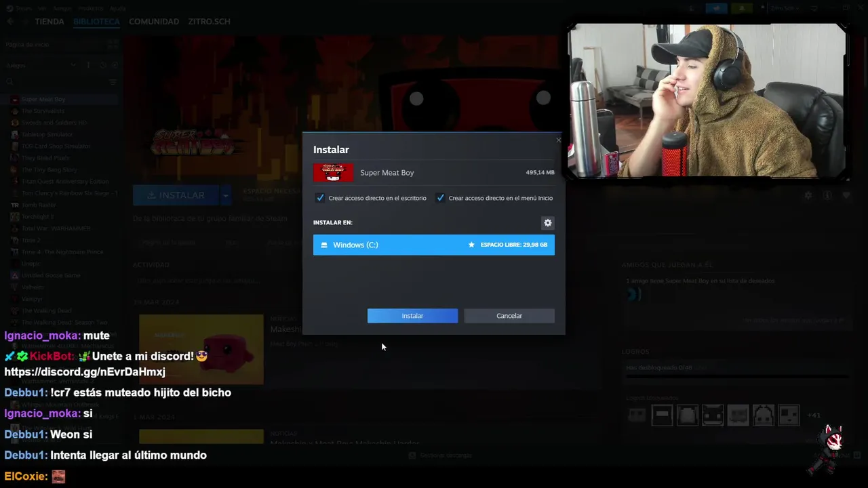Select They Bleed Pixels game icon
This screenshot has height=488, width=868.
[x=15, y=158]
